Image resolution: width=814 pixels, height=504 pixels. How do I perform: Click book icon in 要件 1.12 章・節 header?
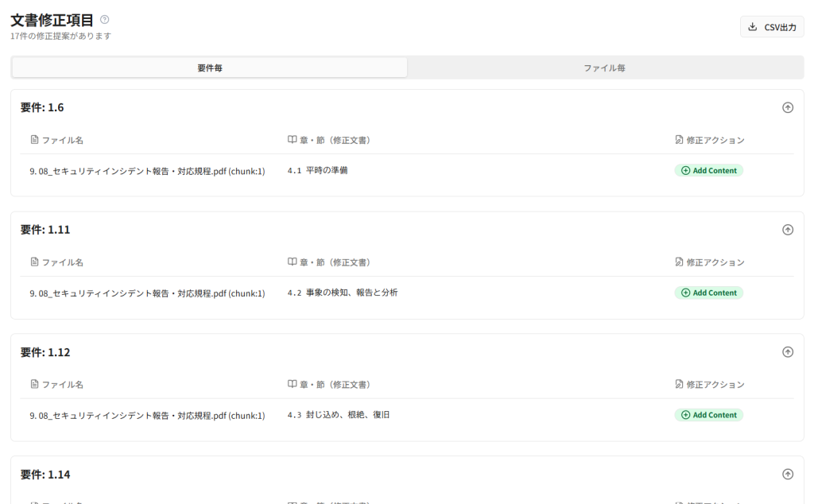[292, 385]
